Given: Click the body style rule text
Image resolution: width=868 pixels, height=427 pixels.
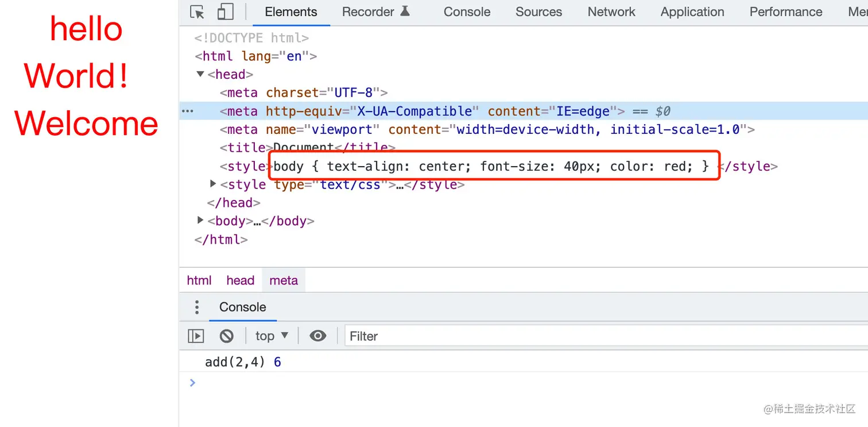Looking at the screenshot, I should coord(491,166).
